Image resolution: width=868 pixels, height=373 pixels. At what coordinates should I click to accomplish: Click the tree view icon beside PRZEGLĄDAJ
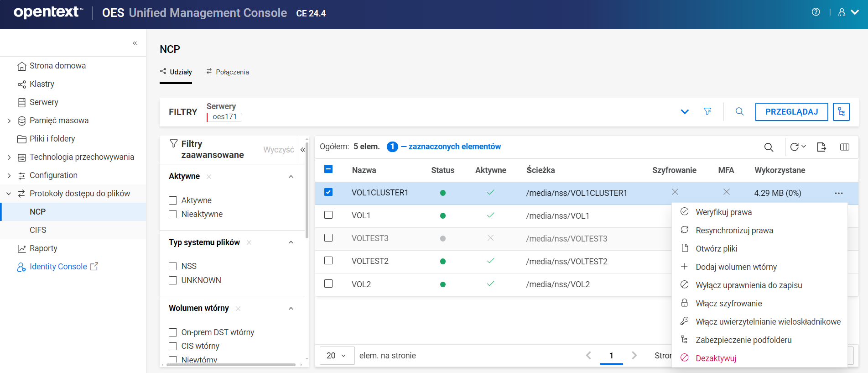point(841,112)
